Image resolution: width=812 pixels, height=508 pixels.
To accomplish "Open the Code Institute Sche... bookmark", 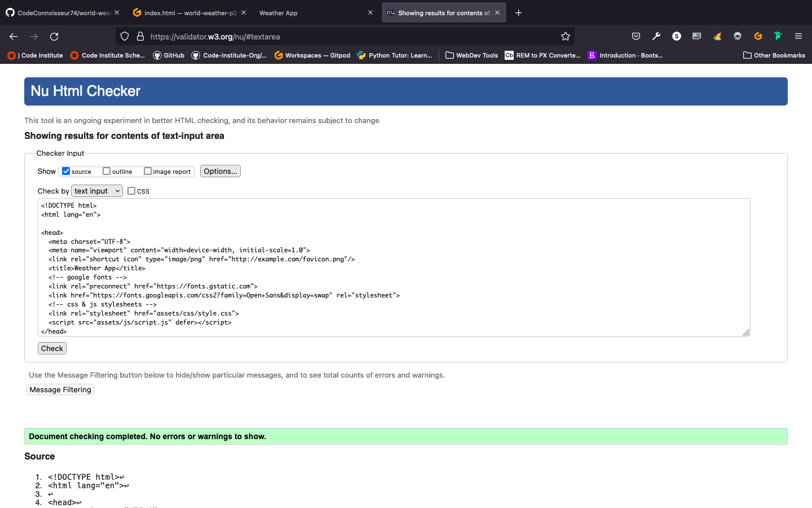I will 108,55.
